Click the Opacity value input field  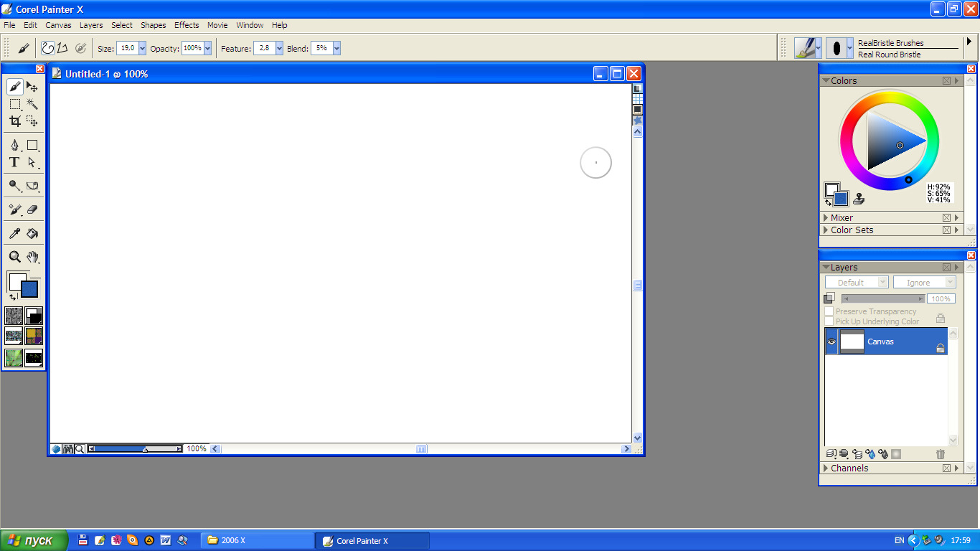[192, 48]
